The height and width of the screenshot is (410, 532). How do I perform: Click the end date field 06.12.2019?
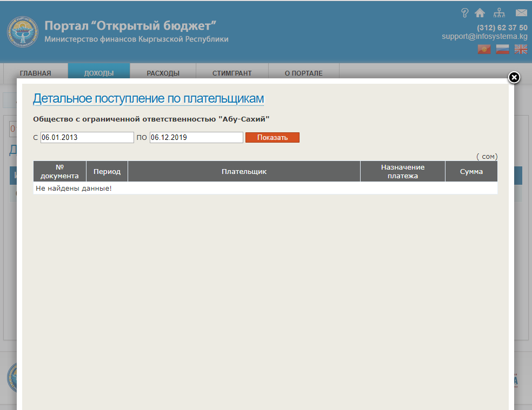click(196, 138)
